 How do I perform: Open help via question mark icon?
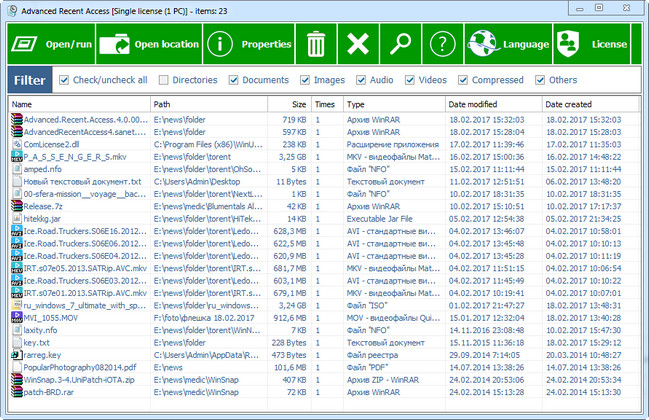442,44
